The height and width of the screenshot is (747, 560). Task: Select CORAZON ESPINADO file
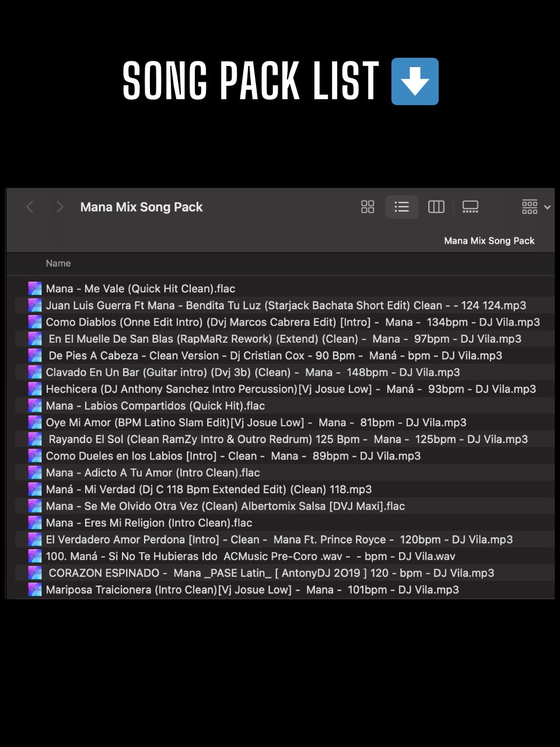[271, 573]
